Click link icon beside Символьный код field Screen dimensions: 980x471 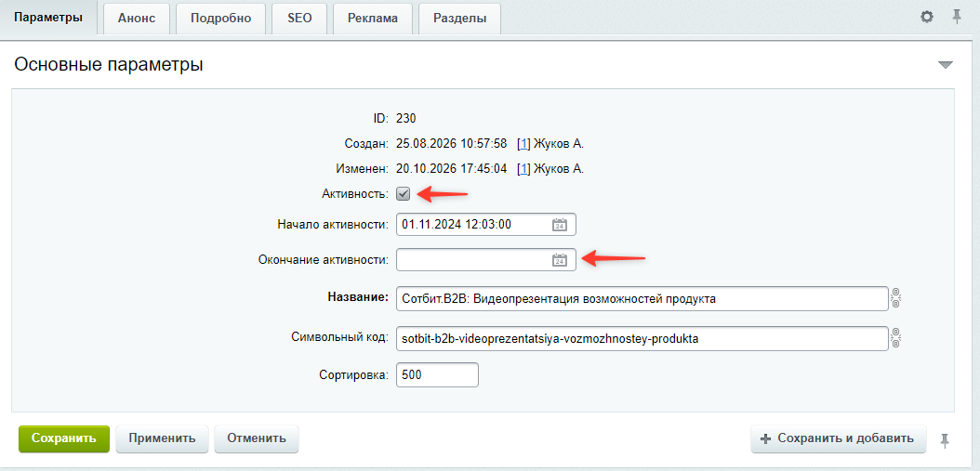(895, 338)
